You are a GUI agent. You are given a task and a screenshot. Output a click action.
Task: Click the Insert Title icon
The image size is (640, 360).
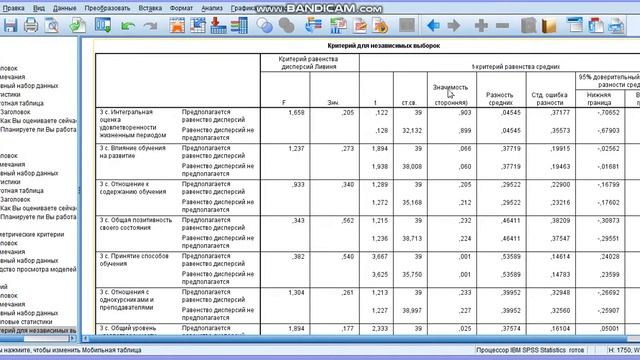596,26
